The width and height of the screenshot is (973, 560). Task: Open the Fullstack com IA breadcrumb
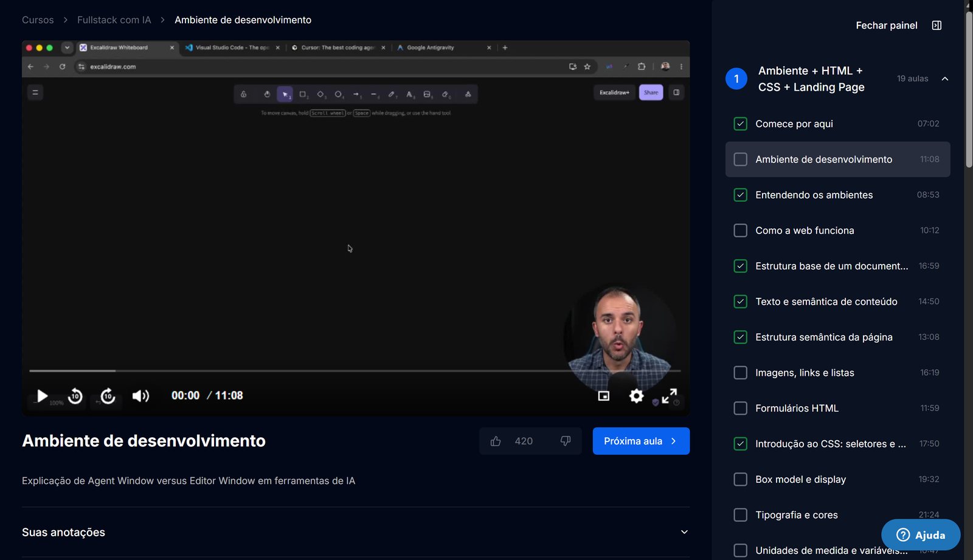(114, 20)
